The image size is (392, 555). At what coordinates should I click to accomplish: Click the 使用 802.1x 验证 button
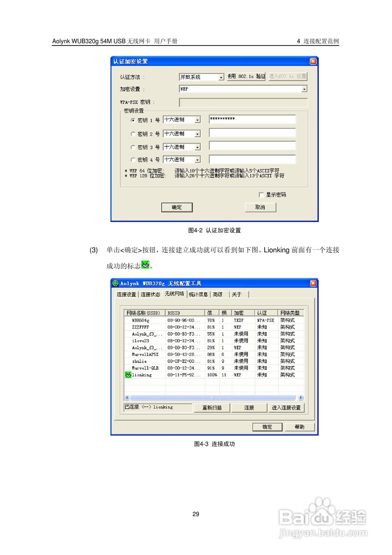(246, 77)
